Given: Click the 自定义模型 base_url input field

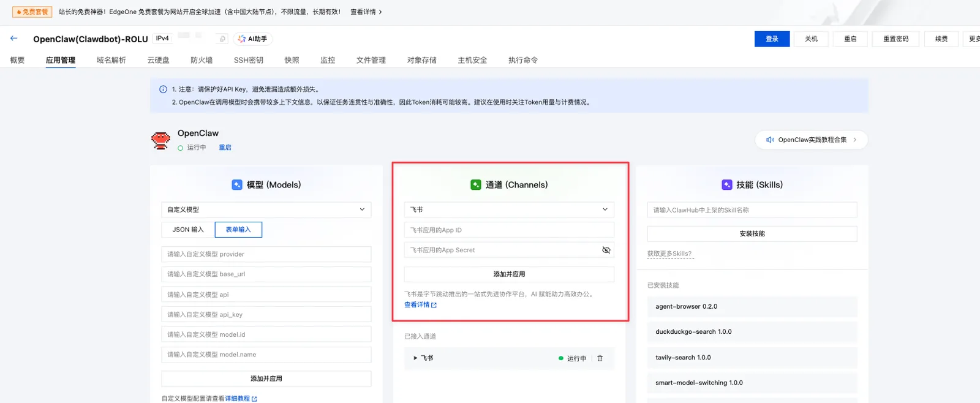Looking at the screenshot, I should [266, 274].
